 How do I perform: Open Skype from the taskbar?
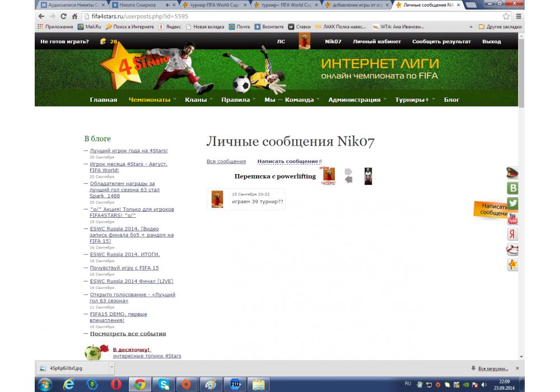click(164, 384)
